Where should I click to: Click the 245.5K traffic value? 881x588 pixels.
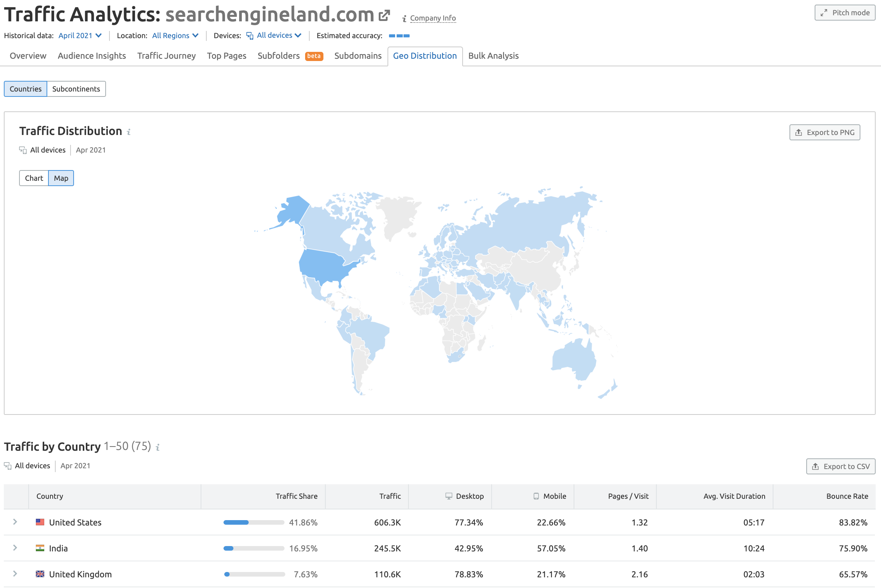(x=387, y=548)
